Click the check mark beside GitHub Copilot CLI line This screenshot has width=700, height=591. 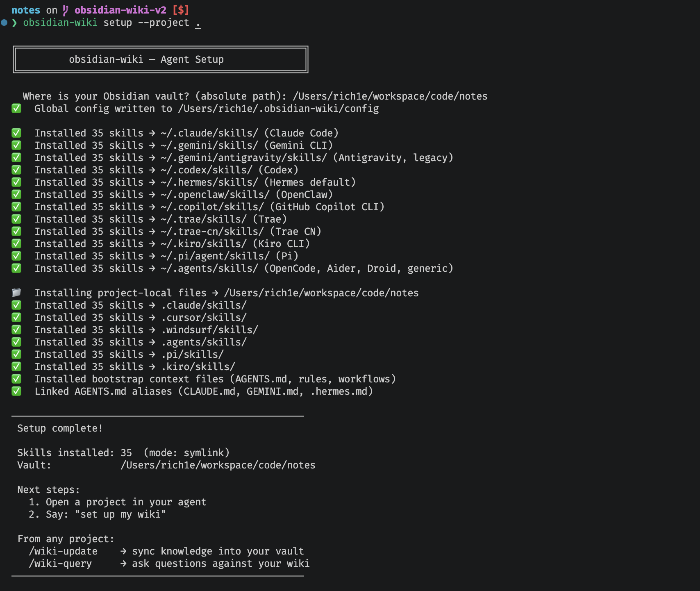pyautogui.click(x=16, y=207)
